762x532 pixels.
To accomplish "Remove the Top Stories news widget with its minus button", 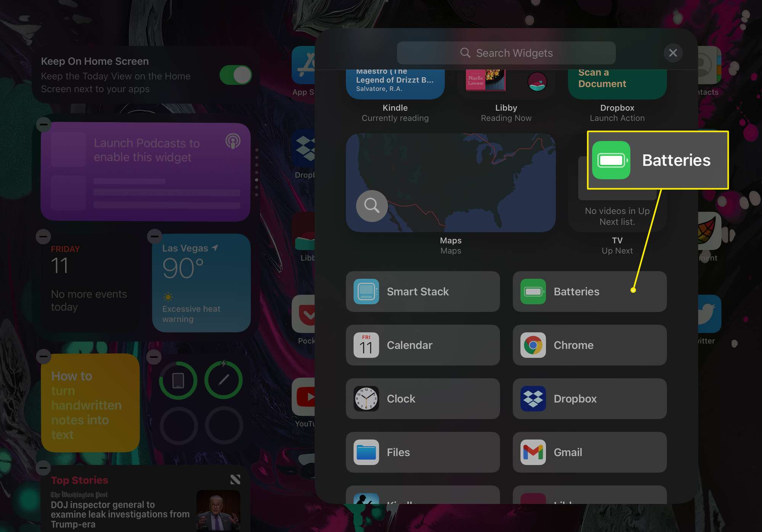I will click(43, 468).
